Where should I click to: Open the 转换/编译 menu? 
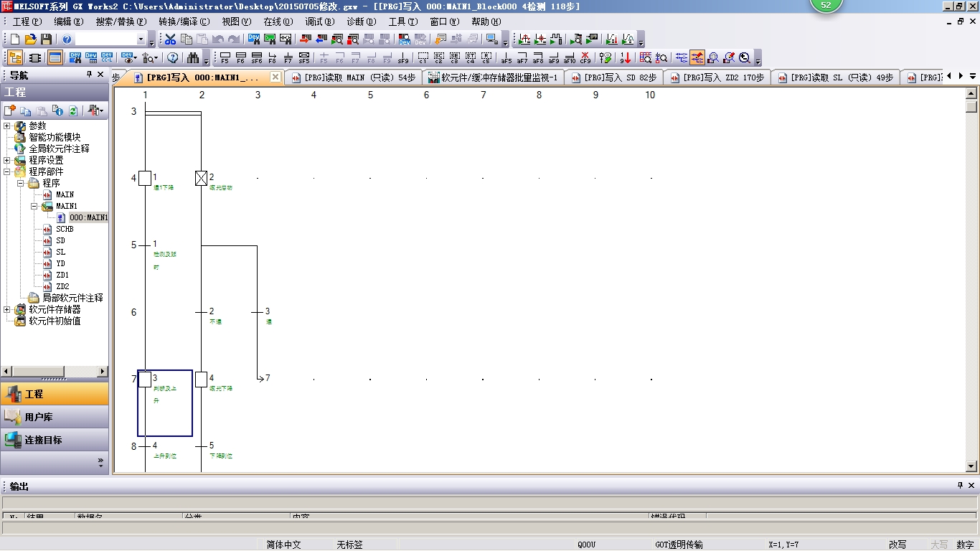(184, 22)
